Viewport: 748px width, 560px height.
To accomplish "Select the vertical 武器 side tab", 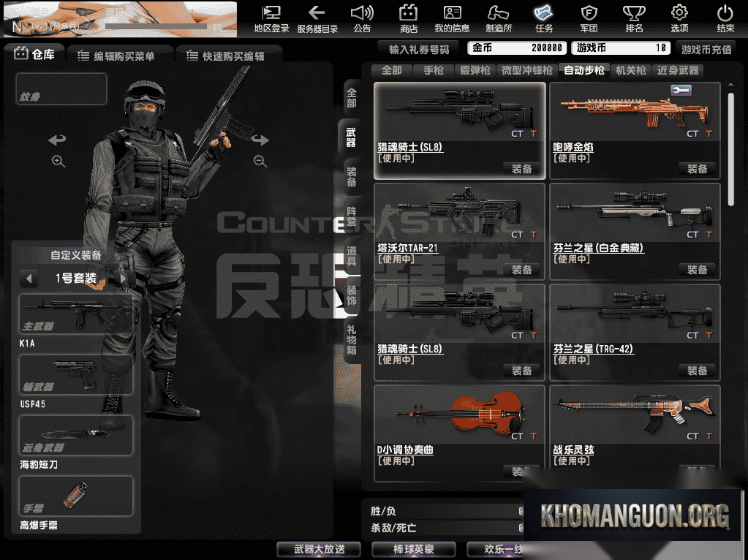I will (x=351, y=137).
